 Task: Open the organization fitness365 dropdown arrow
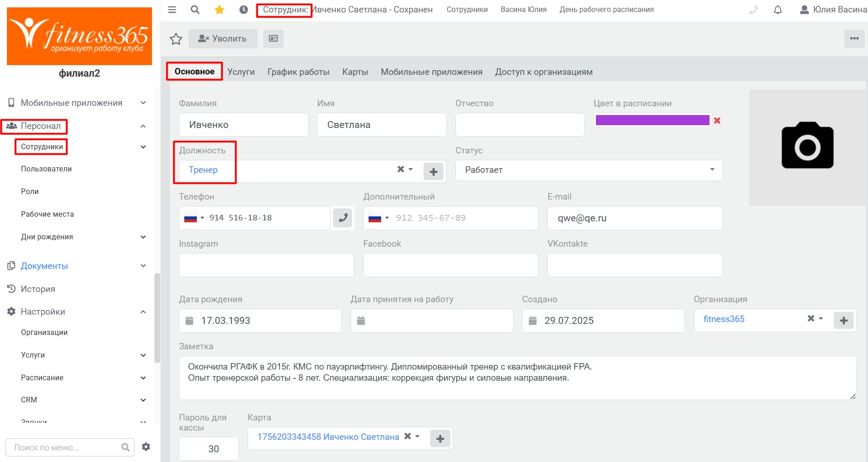coord(821,319)
